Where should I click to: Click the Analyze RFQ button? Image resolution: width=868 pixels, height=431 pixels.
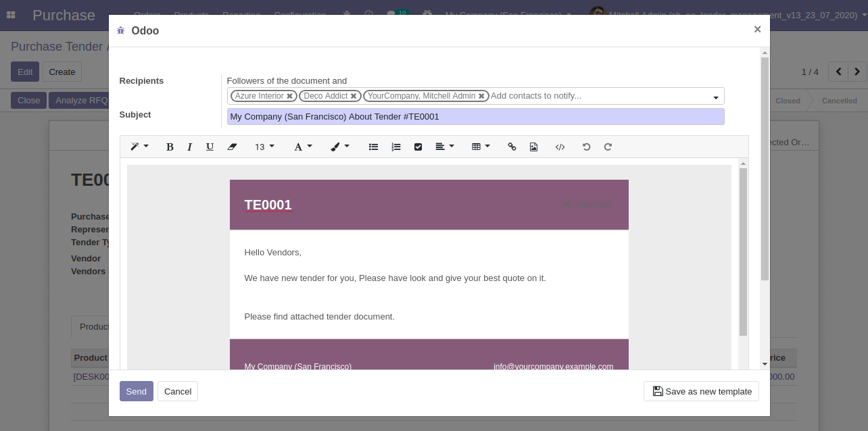tap(80, 101)
